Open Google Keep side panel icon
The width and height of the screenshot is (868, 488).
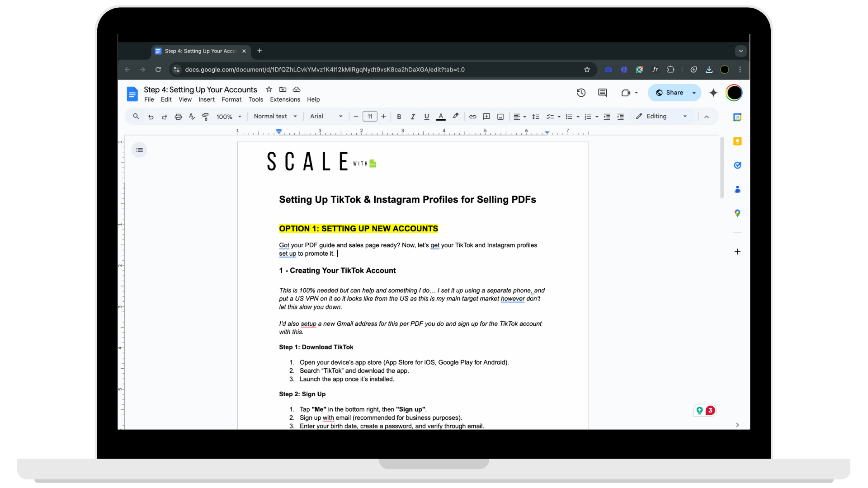737,141
